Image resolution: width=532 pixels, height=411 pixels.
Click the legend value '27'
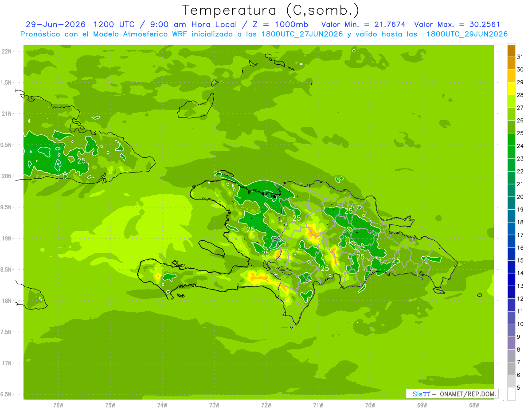coord(520,108)
